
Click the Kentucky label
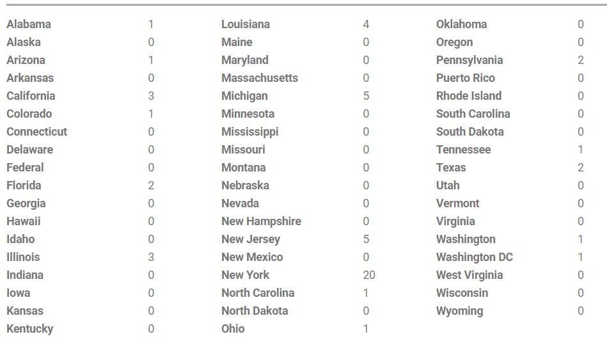point(30,329)
